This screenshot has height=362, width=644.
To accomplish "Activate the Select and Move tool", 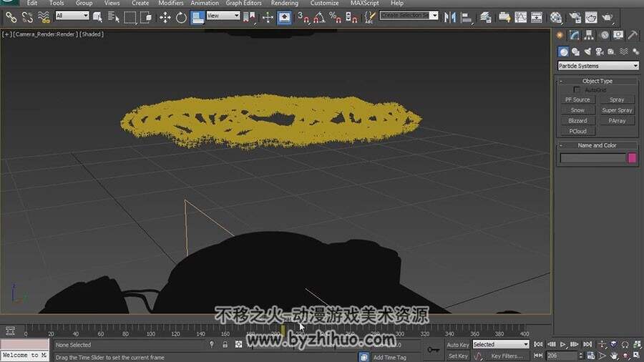I will 165,17.
